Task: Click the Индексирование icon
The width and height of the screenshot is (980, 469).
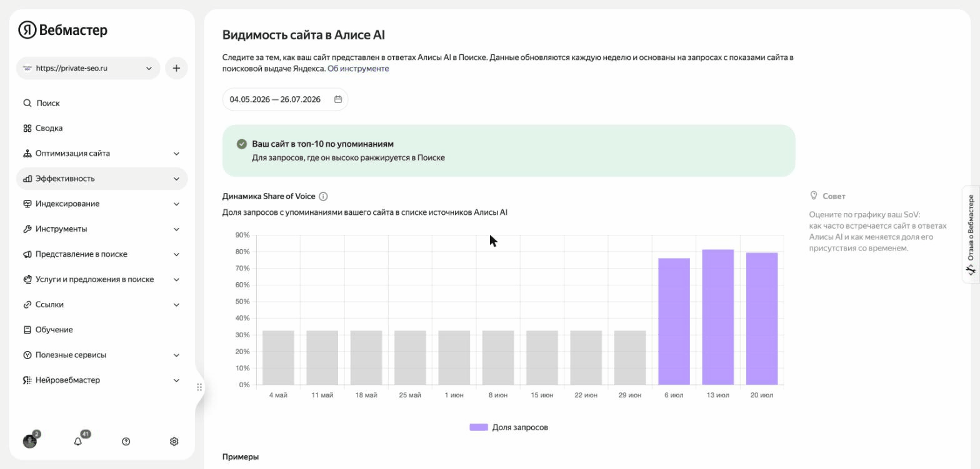Action: click(x=27, y=204)
